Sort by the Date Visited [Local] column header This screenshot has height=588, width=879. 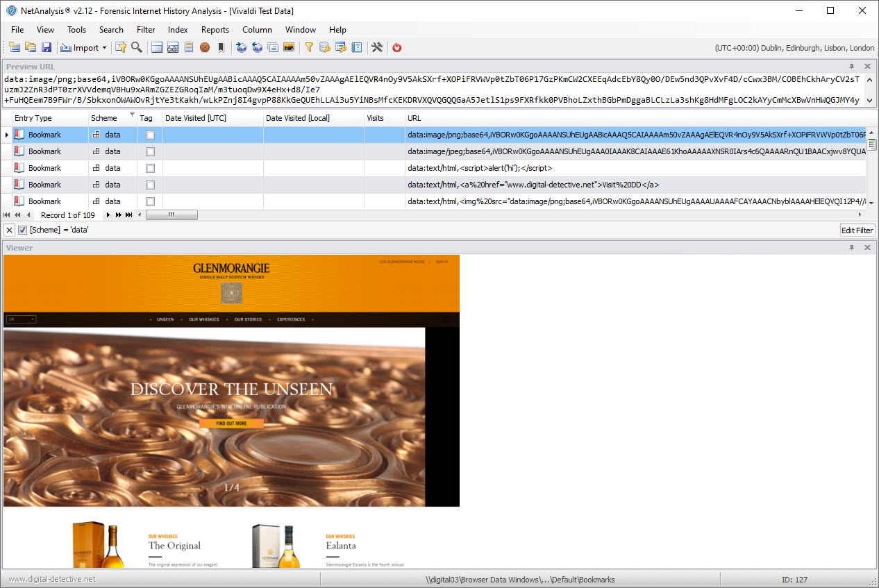point(313,118)
